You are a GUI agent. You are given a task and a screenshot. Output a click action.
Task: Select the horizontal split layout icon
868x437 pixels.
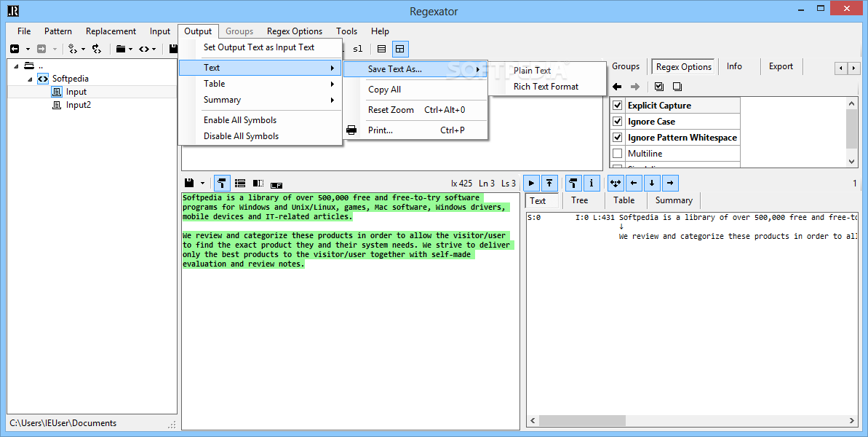point(381,49)
